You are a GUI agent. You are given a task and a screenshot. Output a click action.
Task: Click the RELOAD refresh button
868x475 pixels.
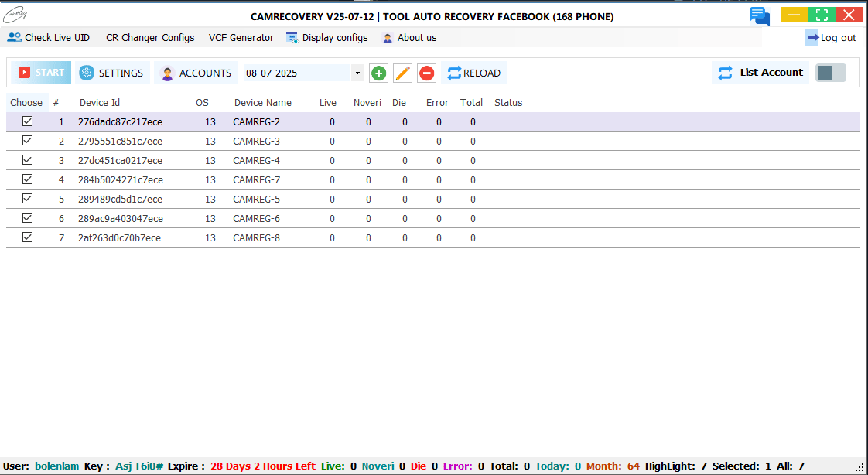(x=473, y=73)
